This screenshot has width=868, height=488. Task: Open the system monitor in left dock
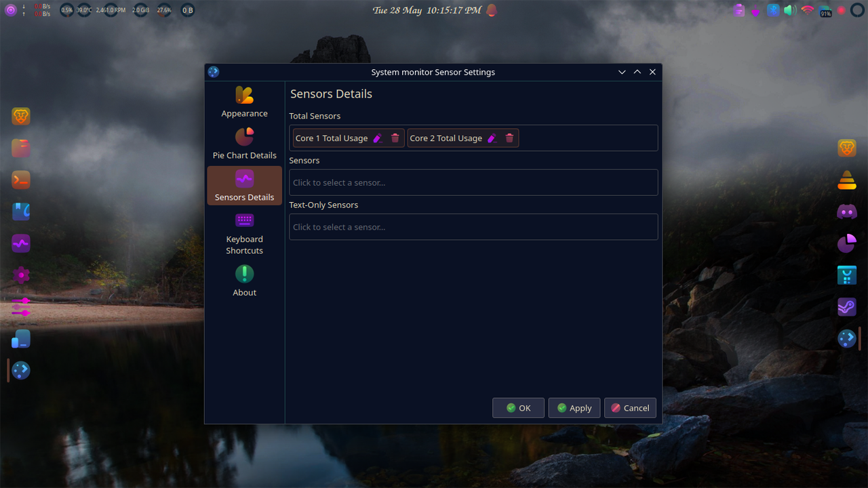coord(21,243)
